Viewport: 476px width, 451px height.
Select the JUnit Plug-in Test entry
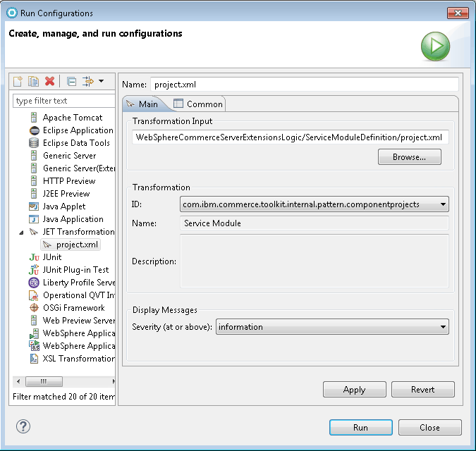tap(75, 270)
